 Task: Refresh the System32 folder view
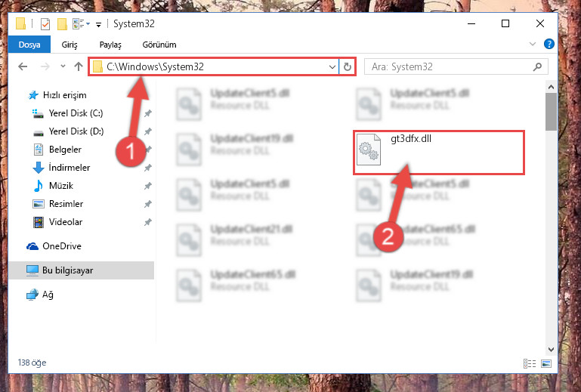348,66
